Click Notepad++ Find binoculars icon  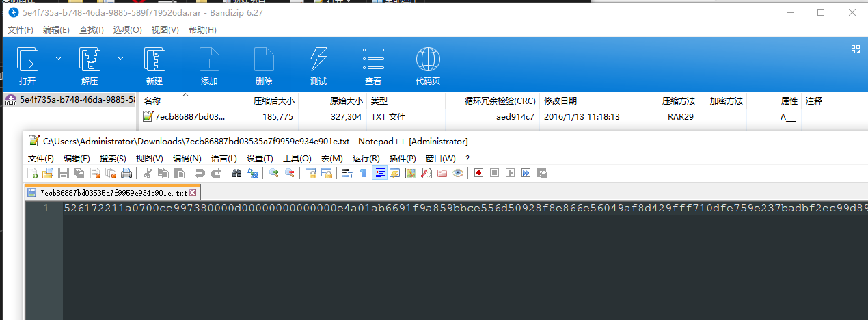pyautogui.click(x=237, y=173)
